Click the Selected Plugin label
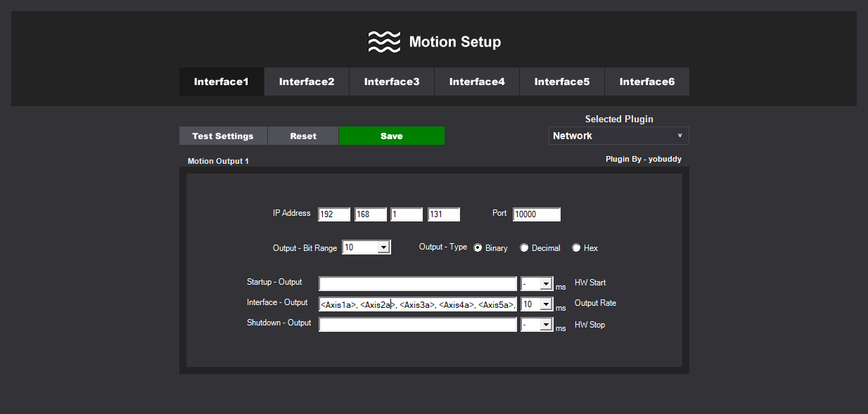This screenshot has width=868, height=414. pyautogui.click(x=619, y=119)
